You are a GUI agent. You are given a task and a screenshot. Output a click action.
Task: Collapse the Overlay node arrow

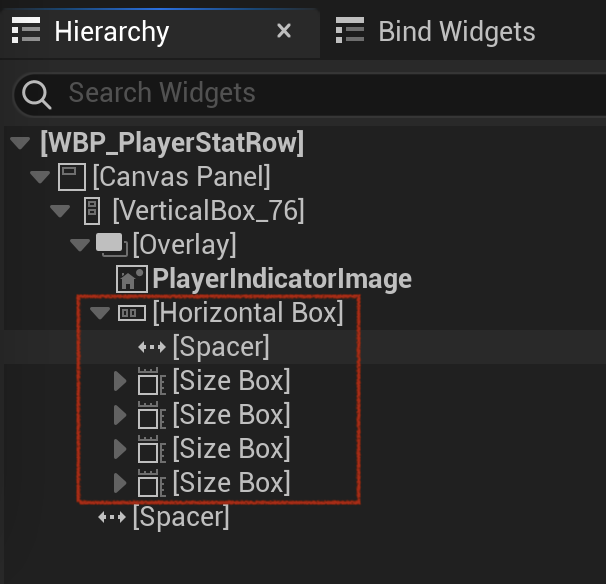point(80,245)
